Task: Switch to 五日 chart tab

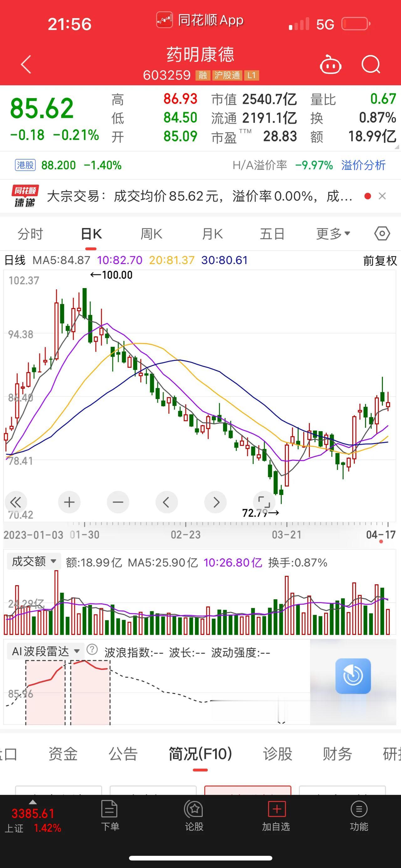Action: pyautogui.click(x=272, y=234)
